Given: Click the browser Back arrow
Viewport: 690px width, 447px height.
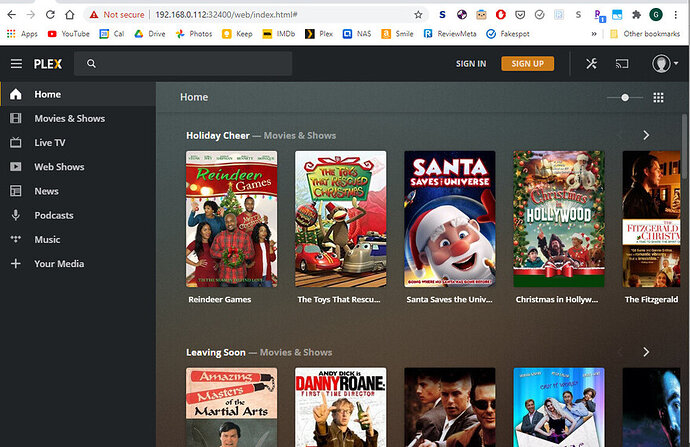Looking at the screenshot, I should tap(11, 15).
